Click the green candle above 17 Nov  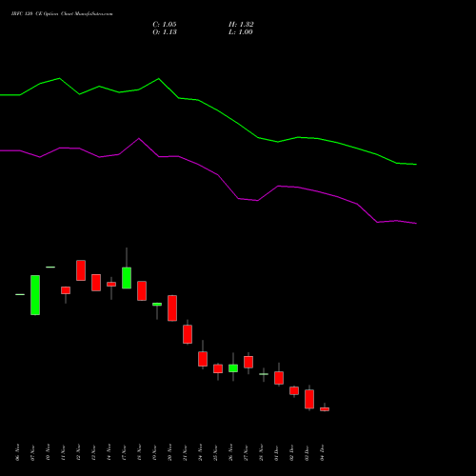click(x=127, y=278)
